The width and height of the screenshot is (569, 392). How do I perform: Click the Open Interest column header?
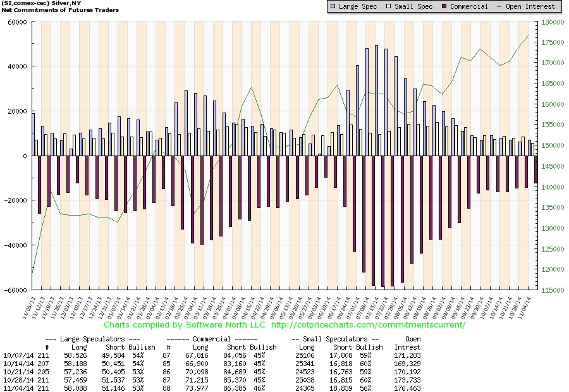click(408, 343)
